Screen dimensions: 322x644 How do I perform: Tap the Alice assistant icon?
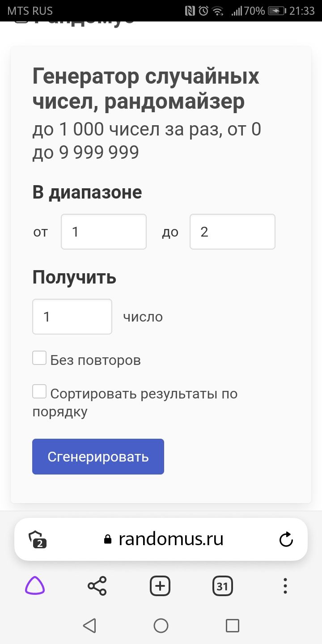(35, 586)
